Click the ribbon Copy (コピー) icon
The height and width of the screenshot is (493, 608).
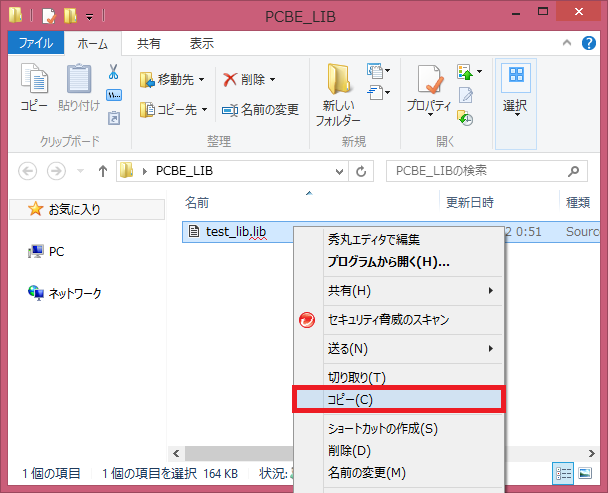tap(34, 88)
